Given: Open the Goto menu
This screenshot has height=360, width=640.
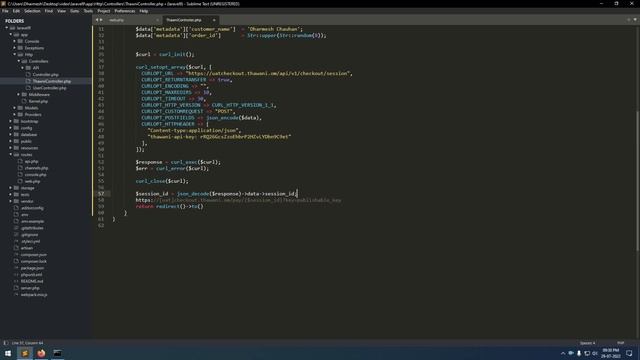Looking at the screenshot, I should (x=75, y=11).
